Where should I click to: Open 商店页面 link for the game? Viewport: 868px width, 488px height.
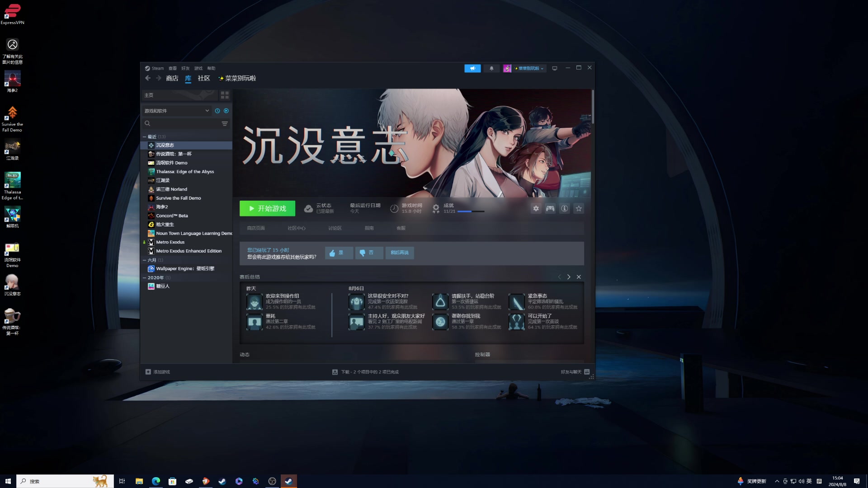point(256,228)
